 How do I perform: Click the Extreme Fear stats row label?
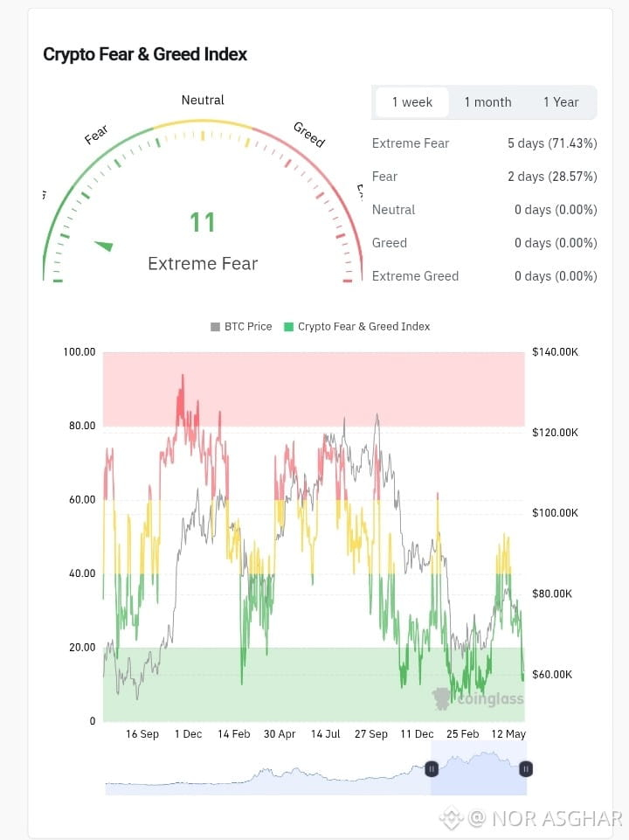tap(411, 143)
